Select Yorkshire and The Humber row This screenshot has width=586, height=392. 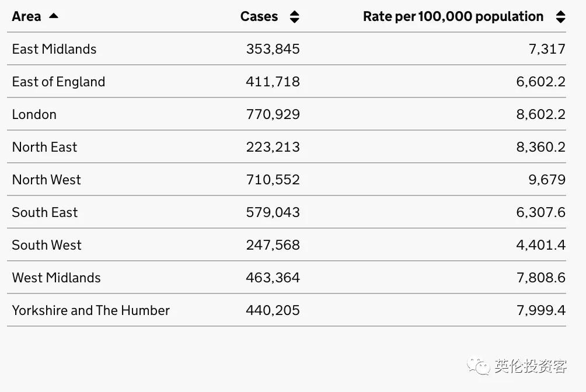[x=90, y=310]
